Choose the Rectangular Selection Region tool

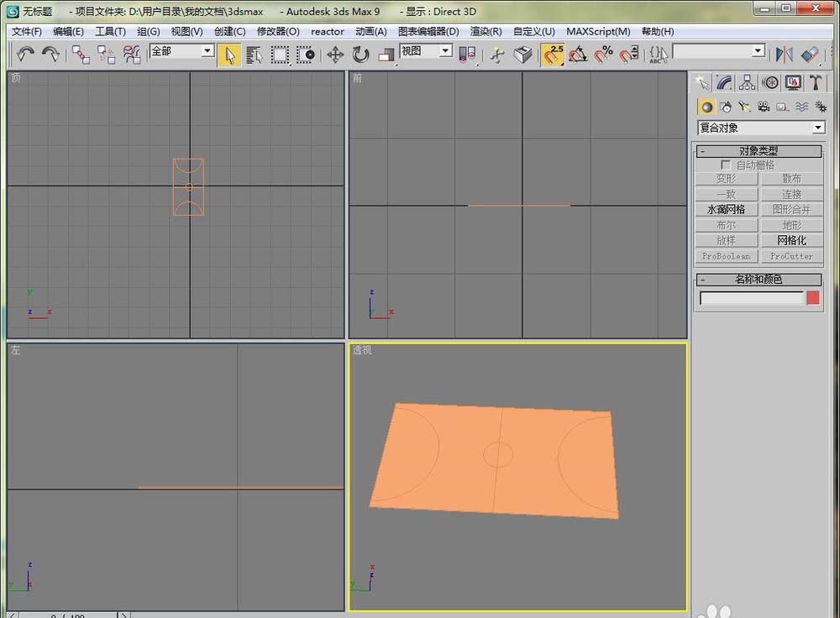tap(280, 55)
